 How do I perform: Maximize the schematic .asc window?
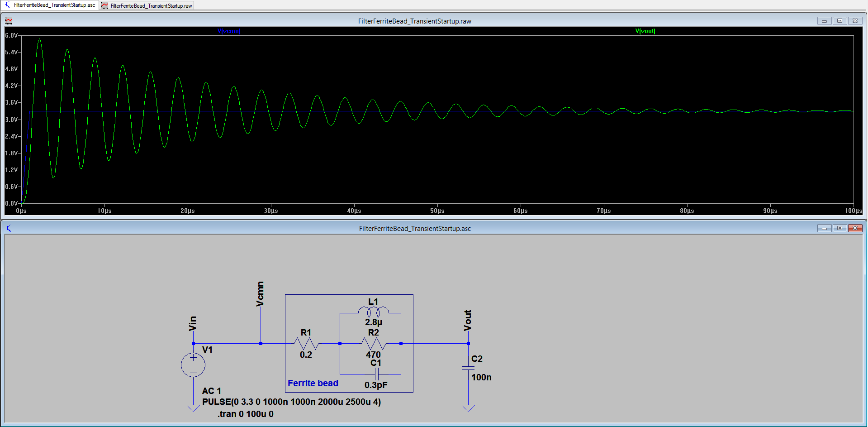pyautogui.click(x=840, y=228)
